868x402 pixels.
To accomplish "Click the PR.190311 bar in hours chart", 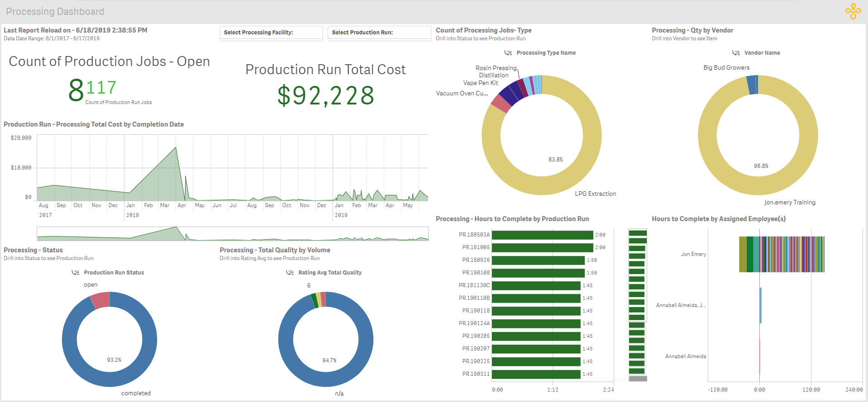I will click(536, 374).
